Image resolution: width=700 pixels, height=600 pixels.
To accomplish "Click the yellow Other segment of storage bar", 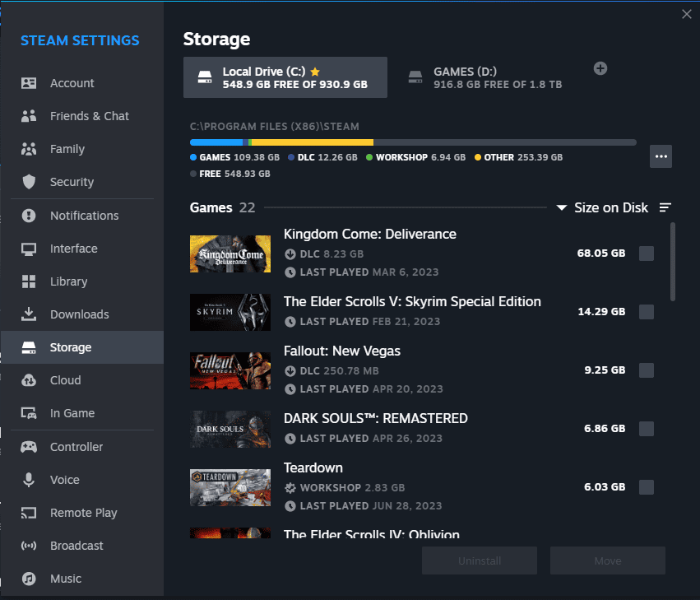I will pyautogui.click(x=313, y=142).
